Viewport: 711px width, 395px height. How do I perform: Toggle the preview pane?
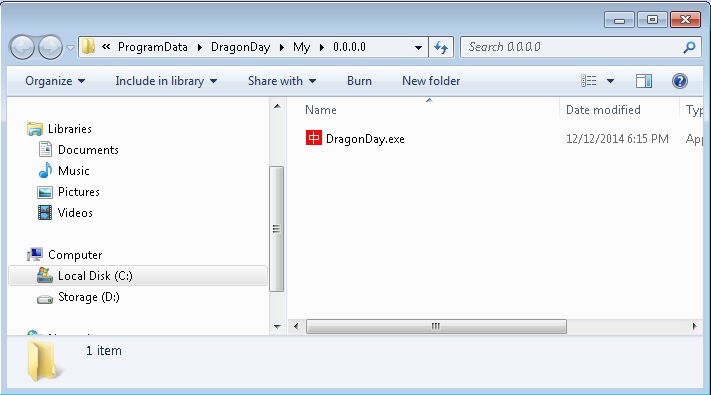(x=644, y=81)
